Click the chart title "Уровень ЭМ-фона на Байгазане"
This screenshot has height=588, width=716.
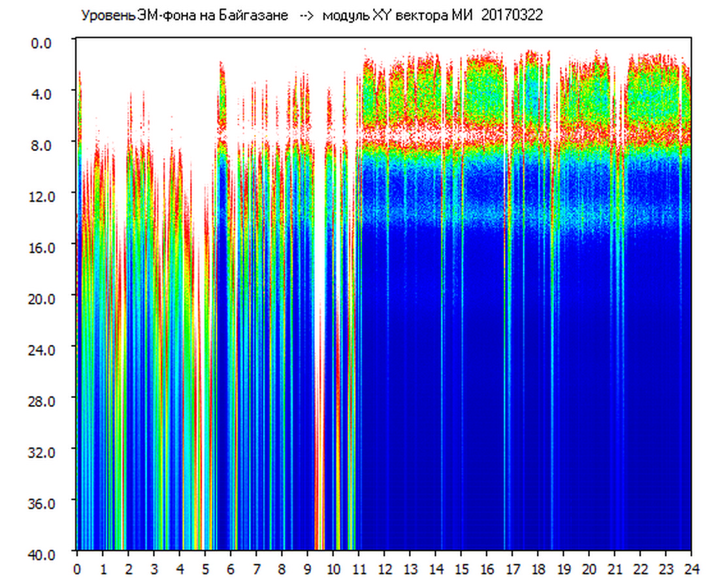click(x=184, y=16)
